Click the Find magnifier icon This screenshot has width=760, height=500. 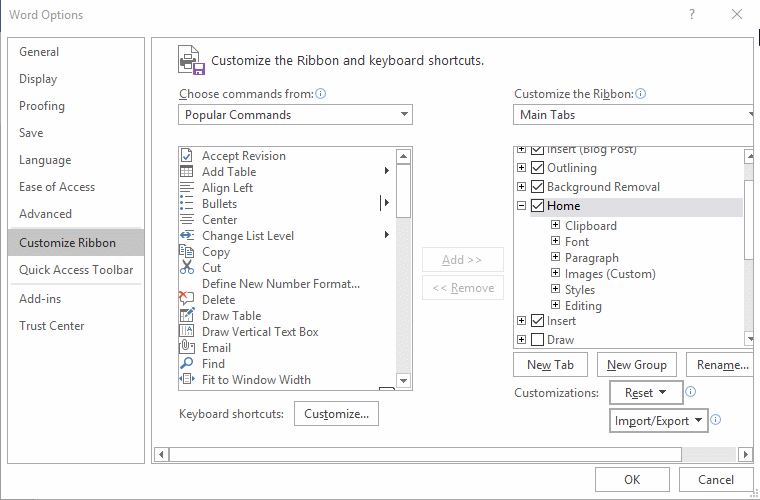186,364
